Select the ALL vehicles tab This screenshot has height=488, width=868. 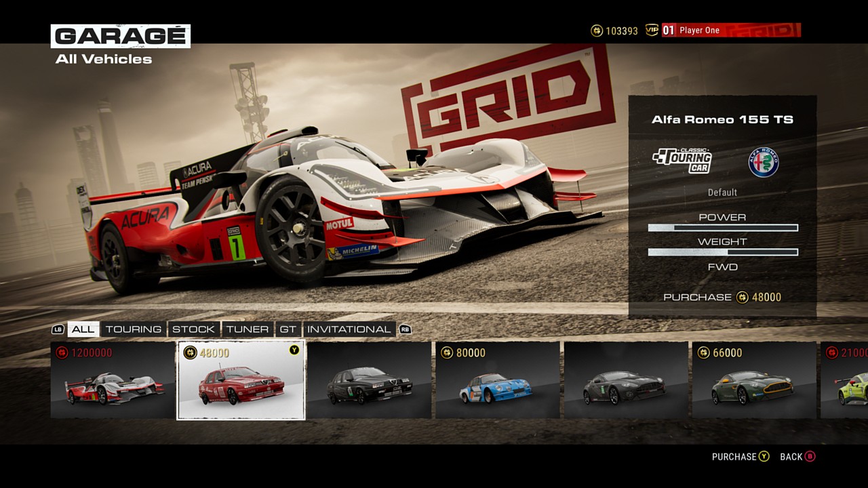[83, 329]
